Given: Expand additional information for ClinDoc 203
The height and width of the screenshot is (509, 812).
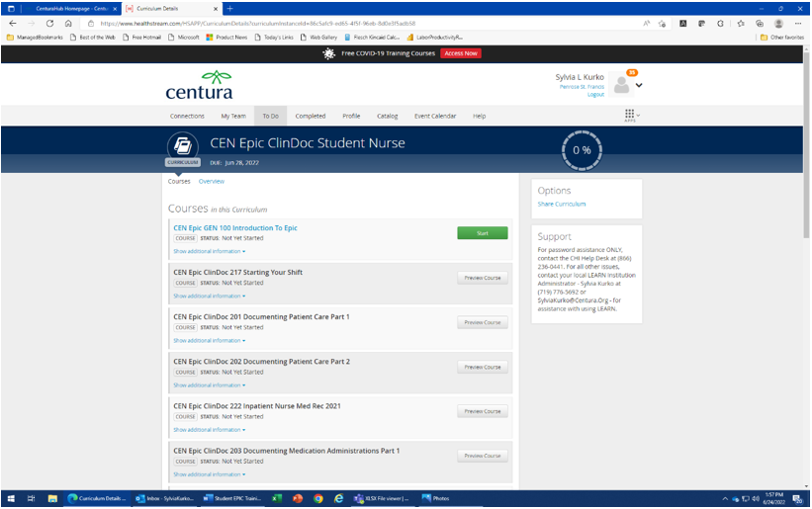Looking at the screenshot, I should 210,474.
